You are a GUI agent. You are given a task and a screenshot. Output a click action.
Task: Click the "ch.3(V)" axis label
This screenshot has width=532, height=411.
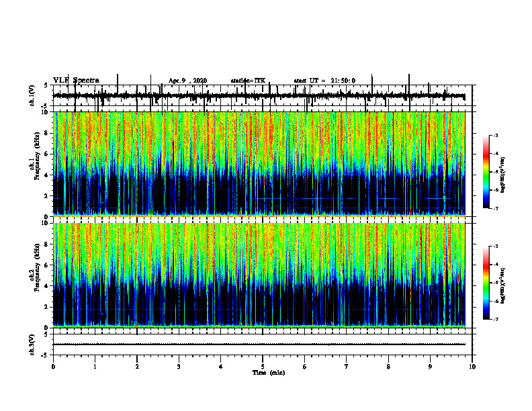tap(32, 345)
